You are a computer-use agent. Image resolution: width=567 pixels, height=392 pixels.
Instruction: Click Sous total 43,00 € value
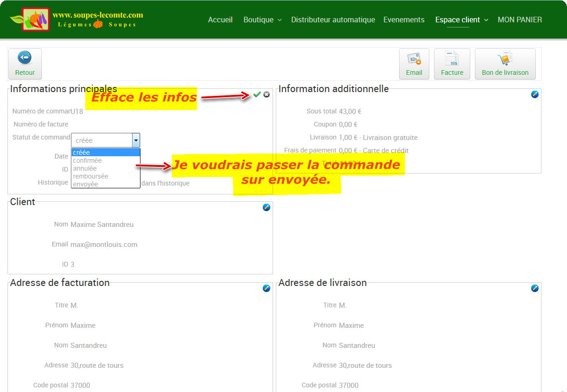tap(350, 111)
